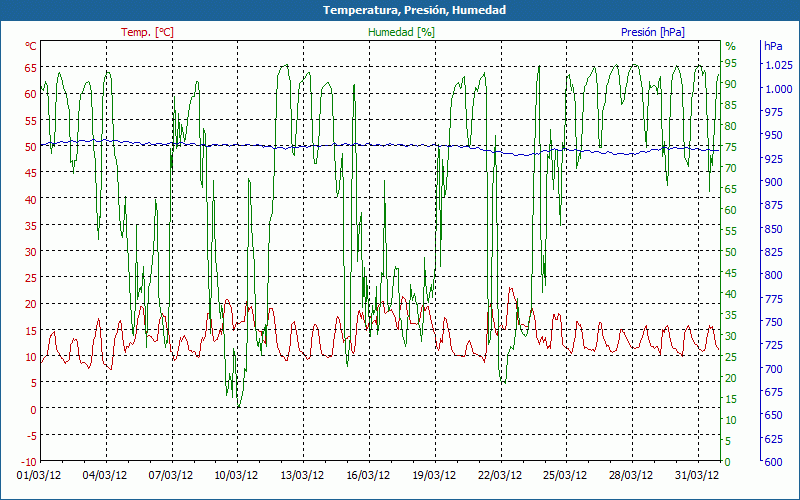This screenshot has height=500, width=800.
Task: Click '60' on the red temperature axis
Action: 31,94
